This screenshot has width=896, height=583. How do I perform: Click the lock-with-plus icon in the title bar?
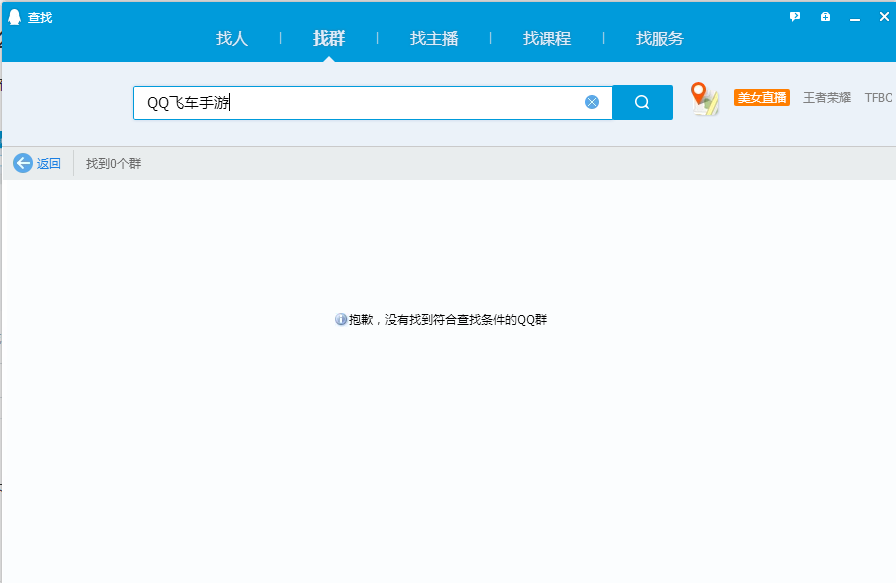(825, 17)
